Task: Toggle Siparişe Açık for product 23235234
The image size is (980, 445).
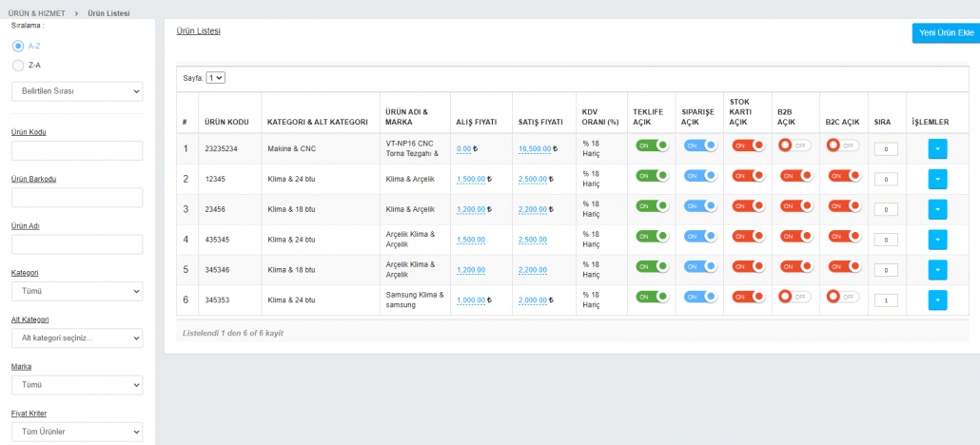Action: tap(700, 145)
